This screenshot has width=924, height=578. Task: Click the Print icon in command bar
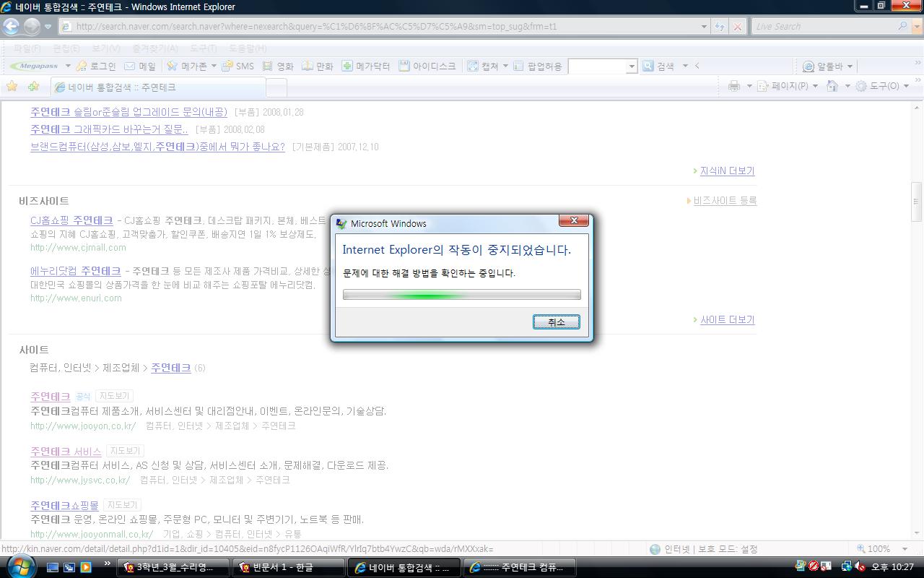click(x=734, y=86)
